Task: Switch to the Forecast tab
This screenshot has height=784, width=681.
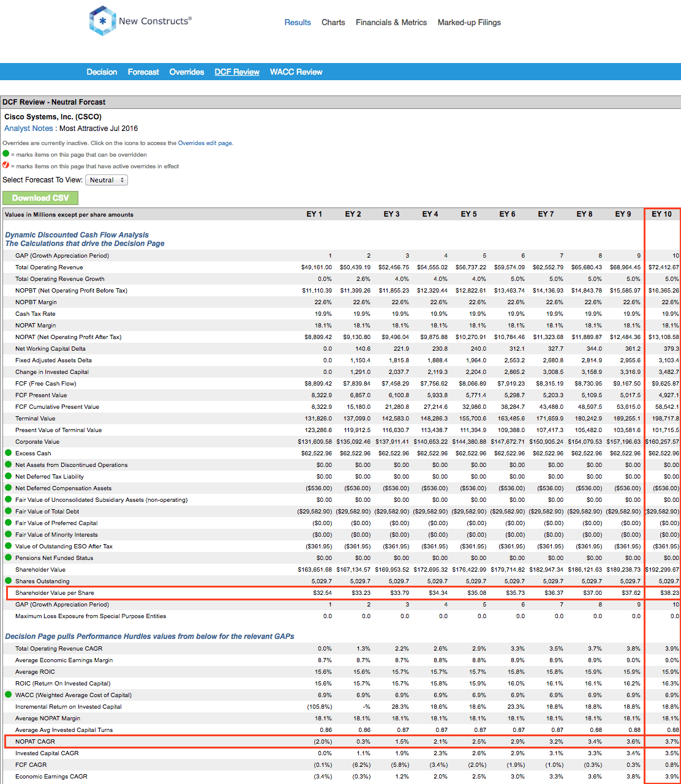Action: pyautogui.click(x=143, y=72)
